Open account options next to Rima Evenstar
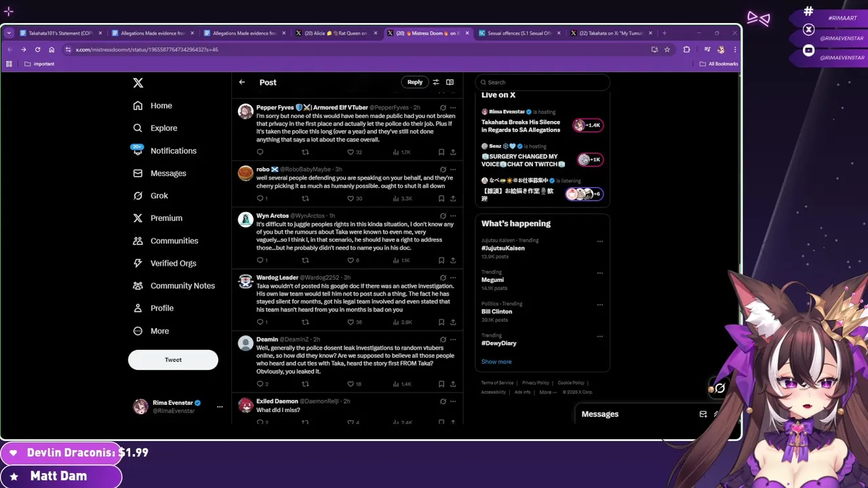This screenshot has height=488, width=868. click(x=220, y=407)
